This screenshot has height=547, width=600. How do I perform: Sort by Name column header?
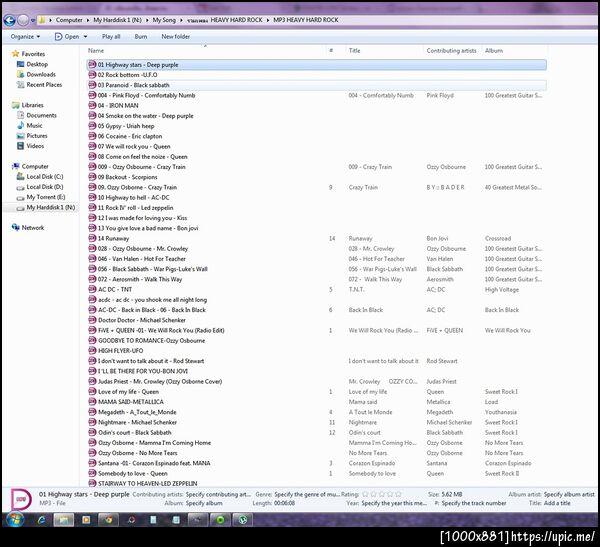pyautogui.click(x=96, y=51)
